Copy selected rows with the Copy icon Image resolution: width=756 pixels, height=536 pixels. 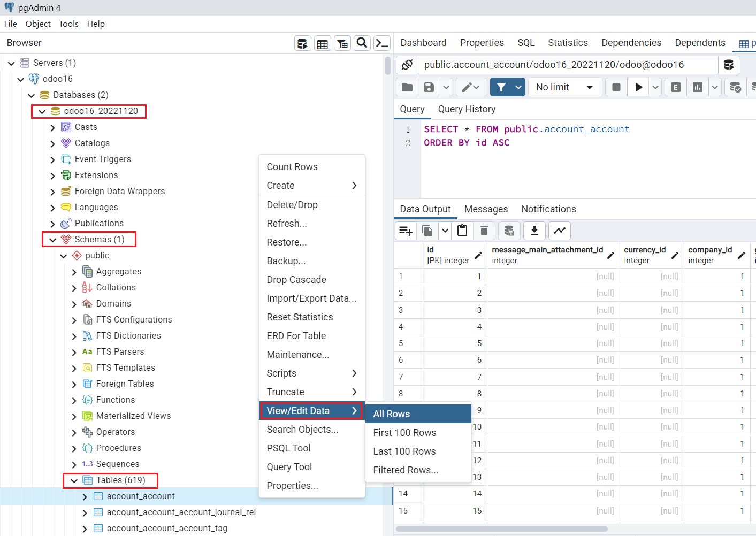tap(427, 231)
